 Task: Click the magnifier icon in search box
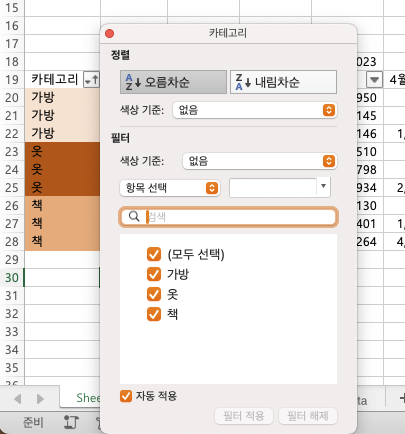pyautogui.click(x=134, y=217)
